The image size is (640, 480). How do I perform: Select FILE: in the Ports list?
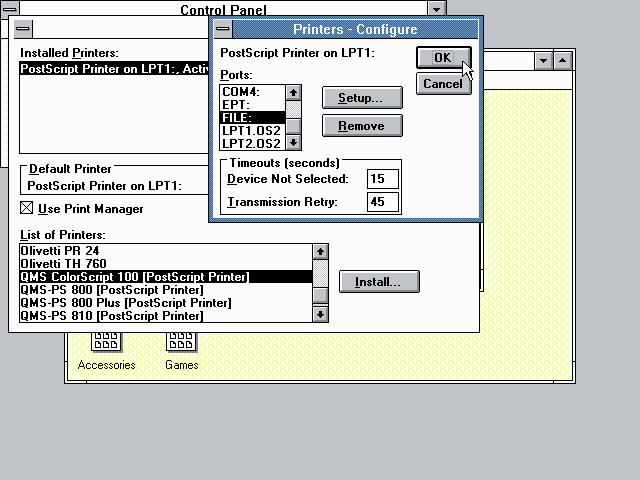click(252, 118)
